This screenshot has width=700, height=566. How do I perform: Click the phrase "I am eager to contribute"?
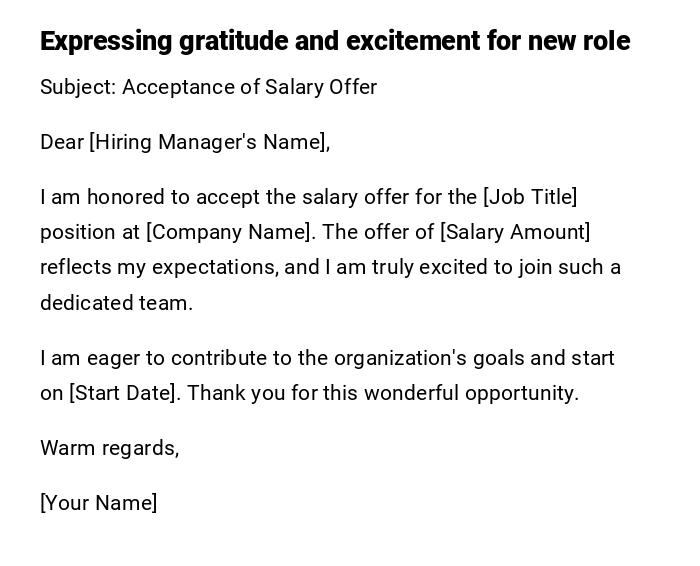tap(146, 358)
